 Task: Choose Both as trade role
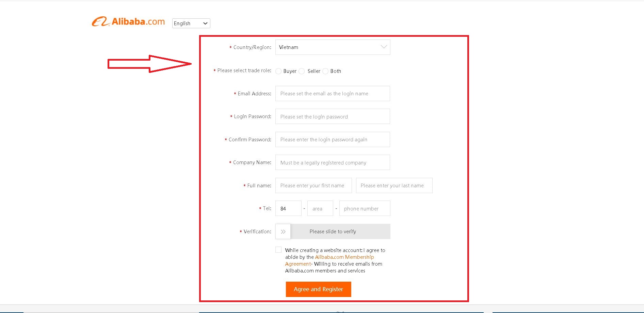tap(325, 71)
